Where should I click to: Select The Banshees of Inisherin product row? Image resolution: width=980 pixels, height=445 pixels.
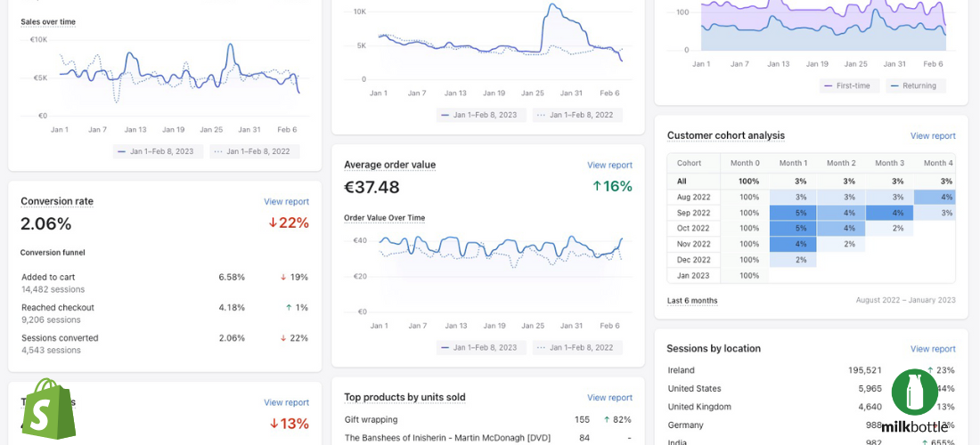coord(447,437)
